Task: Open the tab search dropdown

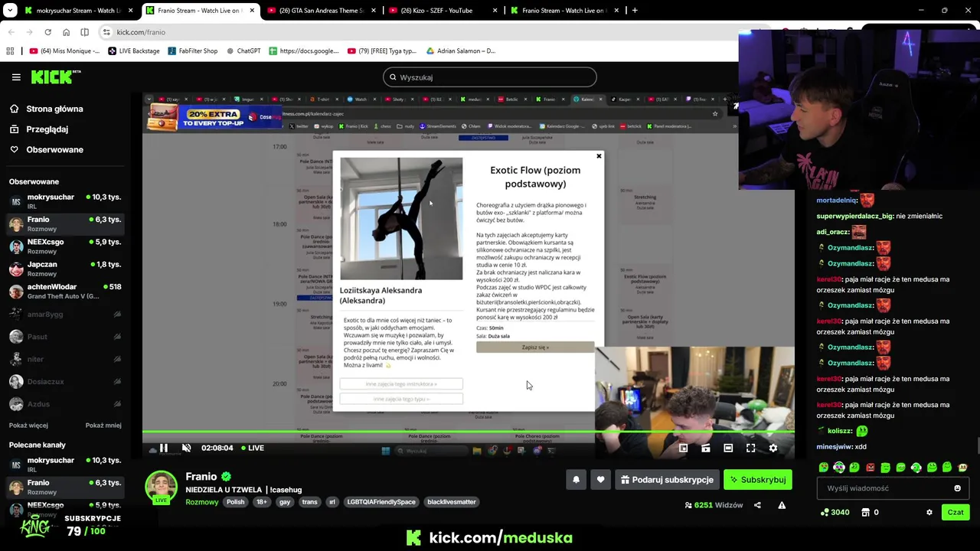Action: [x=10, y=11]
